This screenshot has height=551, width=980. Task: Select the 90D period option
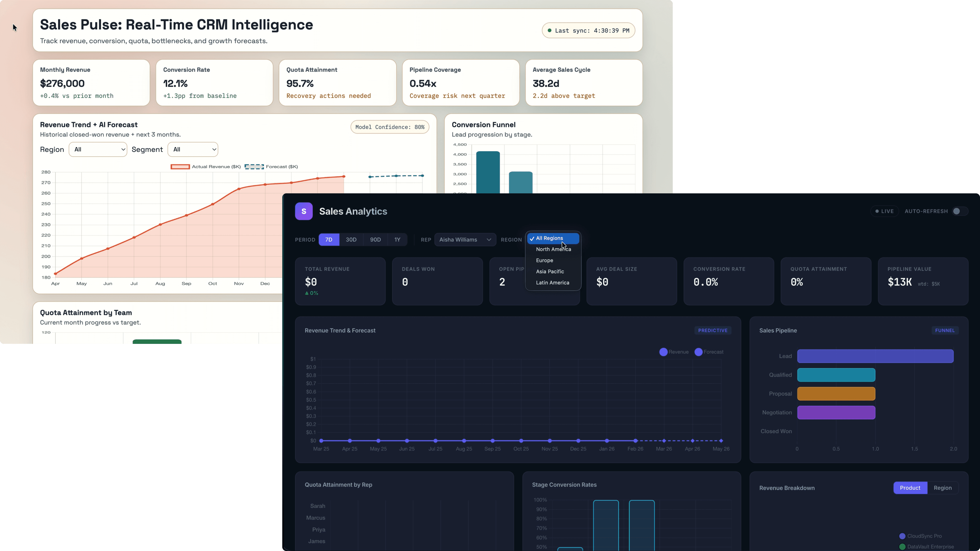pyautogui.click(x=375, y=240)
